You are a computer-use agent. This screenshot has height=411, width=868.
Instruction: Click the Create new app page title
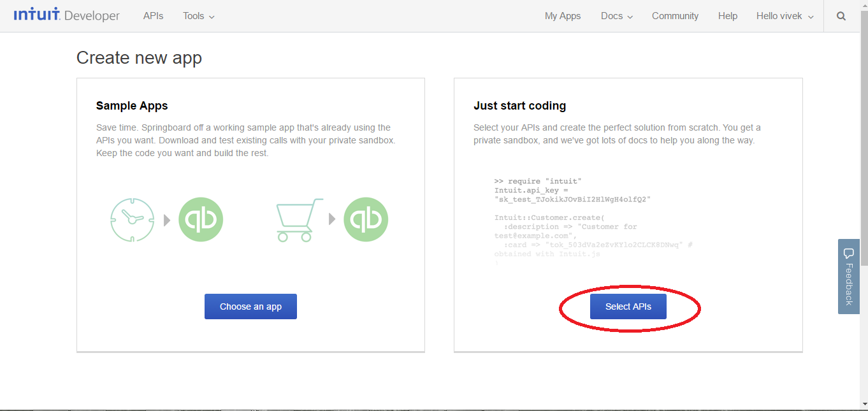tap(139, 58)
